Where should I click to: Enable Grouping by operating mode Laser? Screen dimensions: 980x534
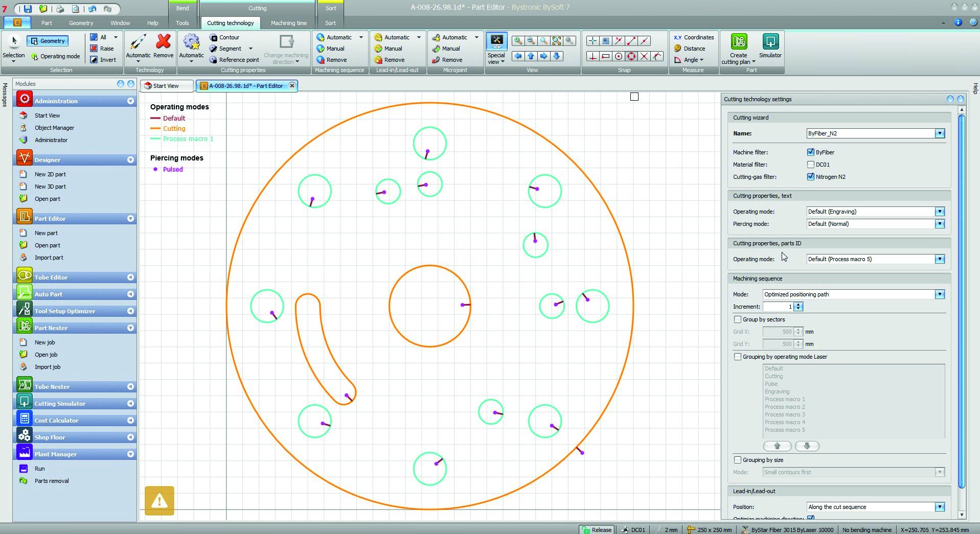pos(738,357)
